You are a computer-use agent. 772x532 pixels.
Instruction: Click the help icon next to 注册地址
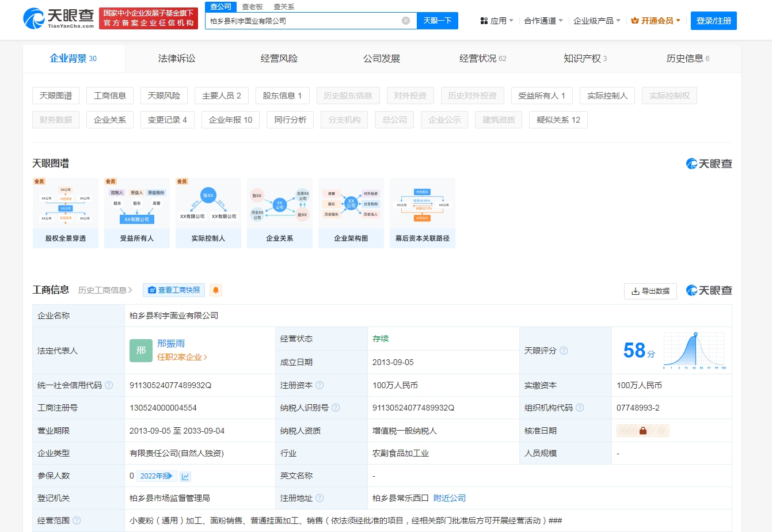pyautogui.click(x=320, y=498)
